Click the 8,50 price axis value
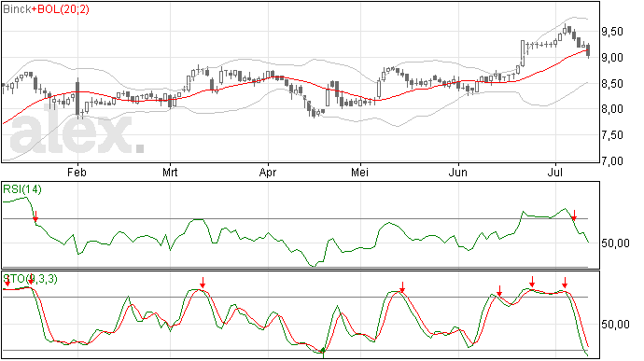Viewport: 644px width, 361px height. click(612, 84)
